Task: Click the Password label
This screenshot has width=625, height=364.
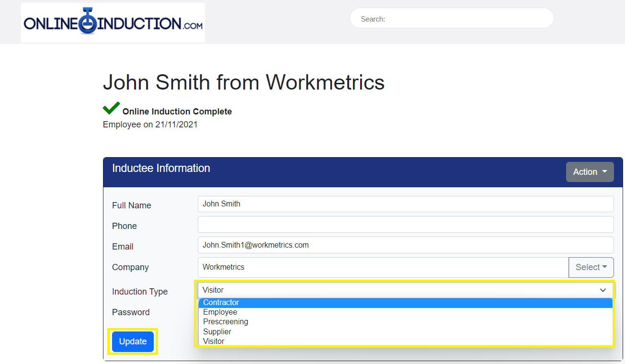Action: pyautogui.click(x=131, y=312)
